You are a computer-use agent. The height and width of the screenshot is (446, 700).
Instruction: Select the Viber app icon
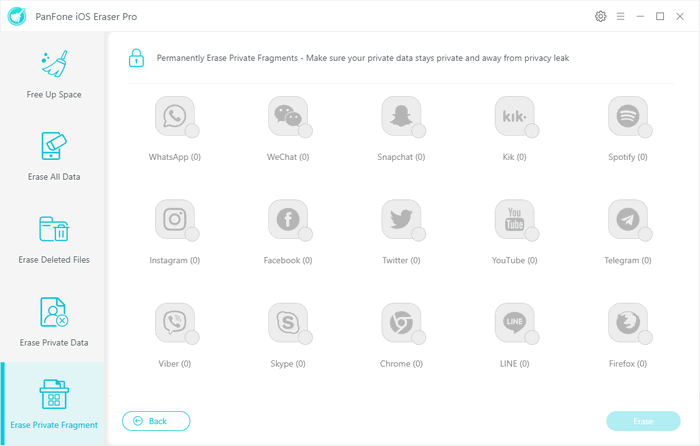pos(175,322)
